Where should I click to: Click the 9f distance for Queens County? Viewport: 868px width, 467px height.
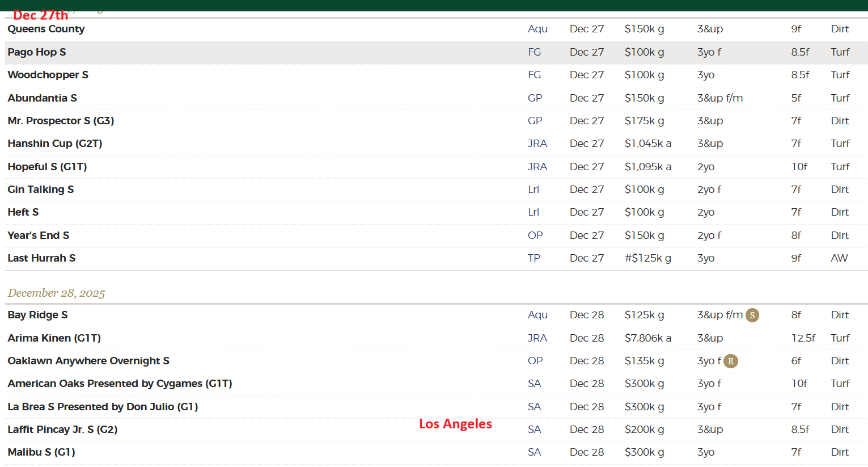[796, 29]
